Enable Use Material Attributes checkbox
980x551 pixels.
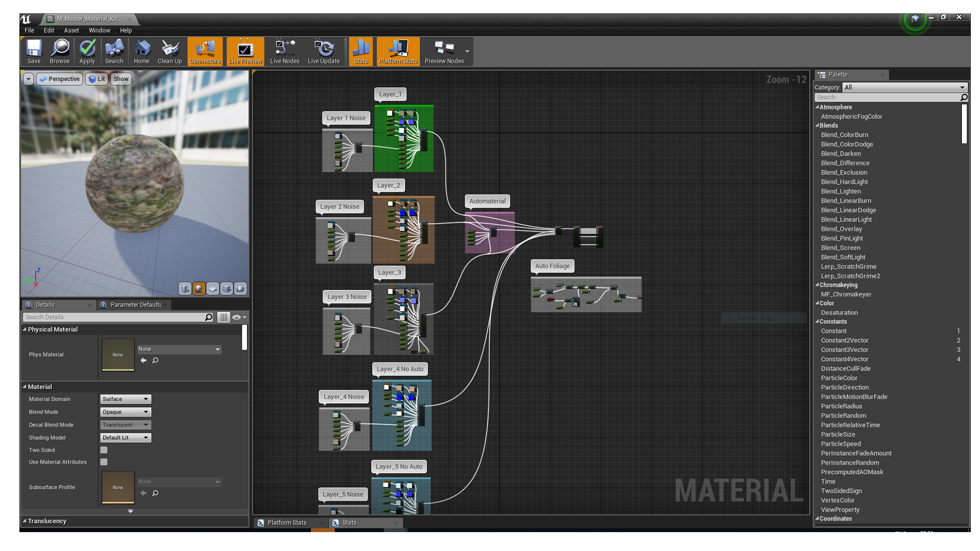[104, 462]
